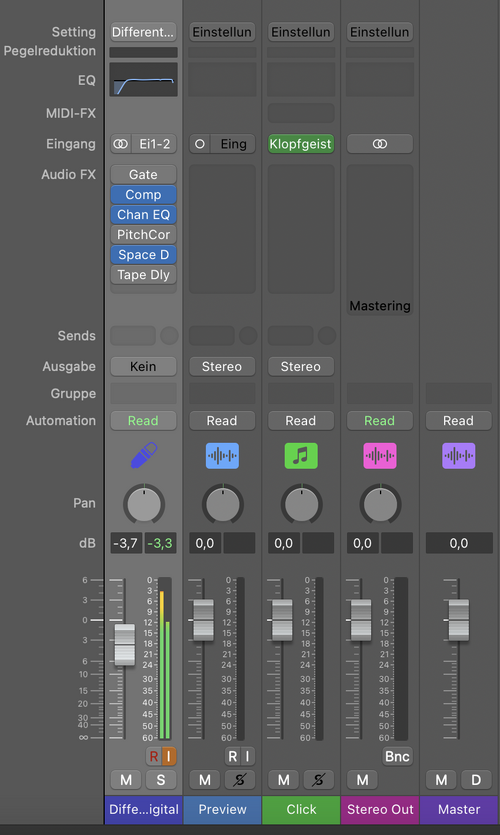The width and height of the screenshot is (500, 835).
Task: Click the Stereo Out pink waveform icon
Action: tap(380, 456)
